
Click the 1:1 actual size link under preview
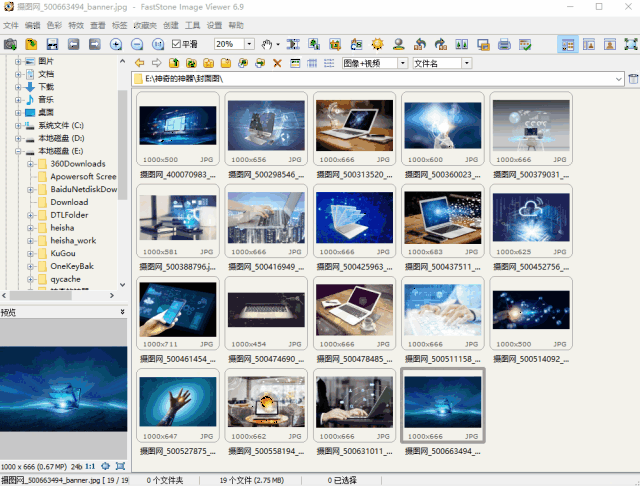pos(90,466)
